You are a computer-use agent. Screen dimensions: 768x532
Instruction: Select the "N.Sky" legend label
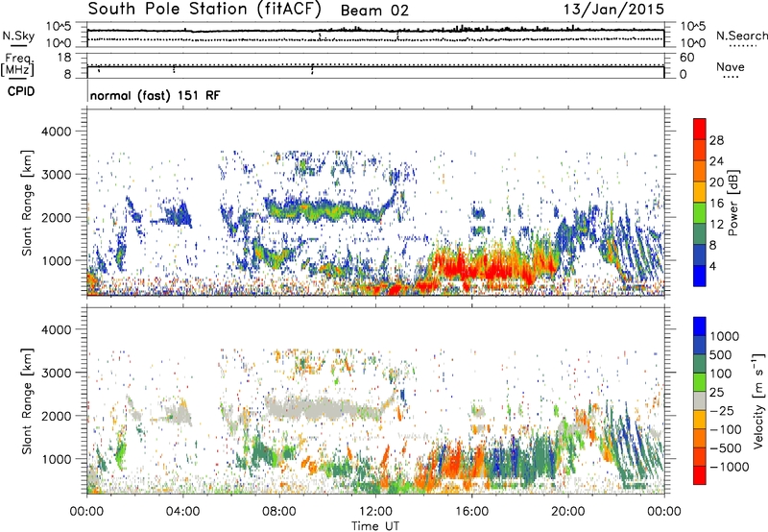(x=18, y=36)
